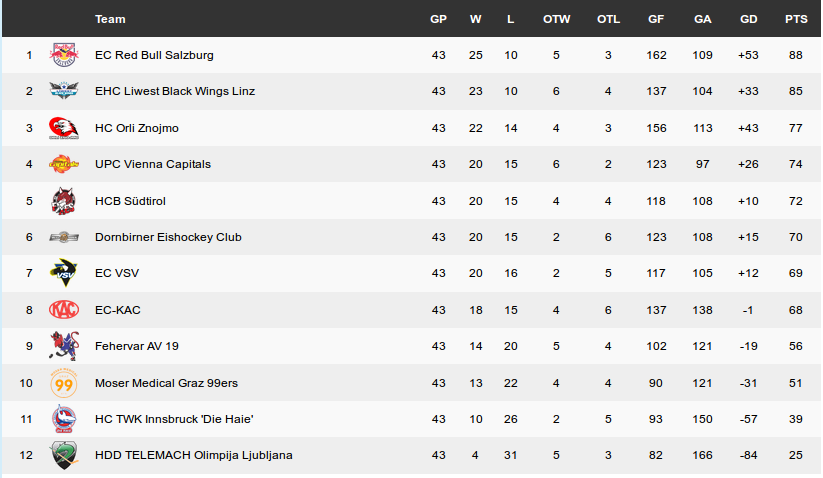The image size is (823, 478).
Task: Open EHC Liwest Black Wings Linz name
Action: click(x=175, y=91)
